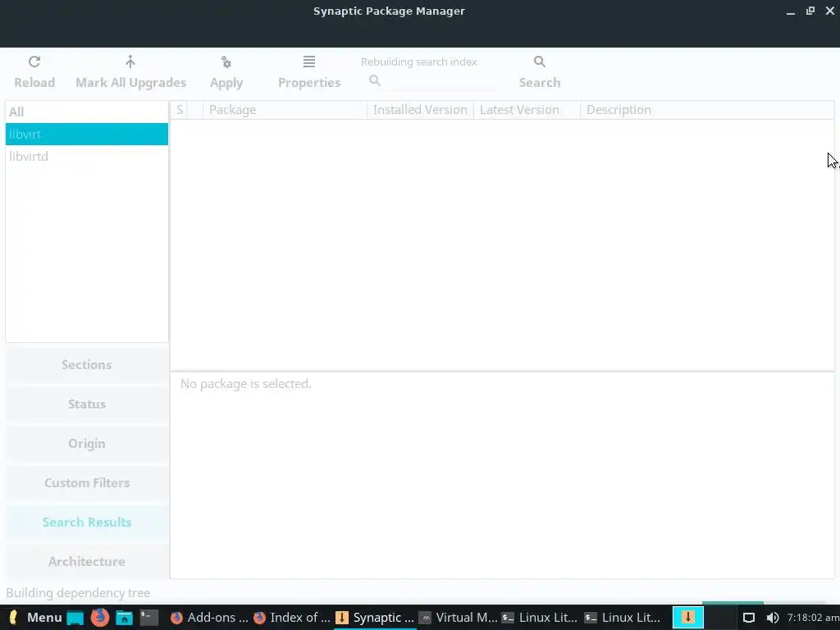Close the Synaptic Package Manager window
840x630 pixels.
(830, 11)
